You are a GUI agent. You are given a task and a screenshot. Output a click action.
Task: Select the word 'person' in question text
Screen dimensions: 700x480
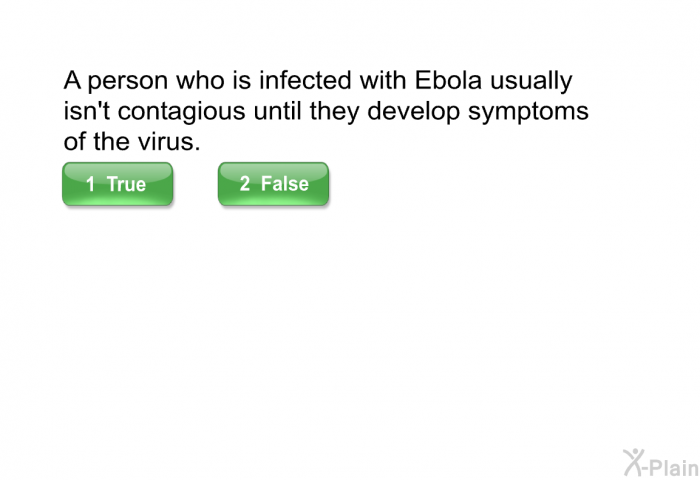pyautogui.click(x=128, y=82)
